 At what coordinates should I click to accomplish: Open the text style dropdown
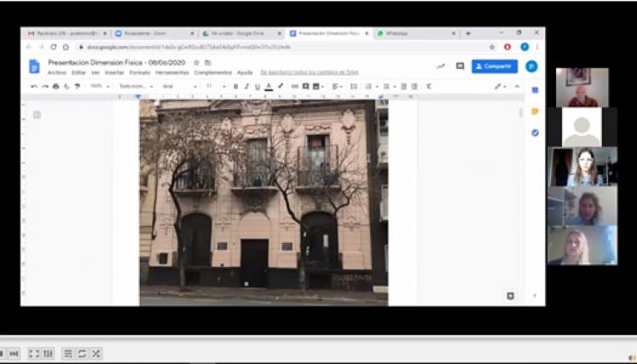[x=135, y=86]
